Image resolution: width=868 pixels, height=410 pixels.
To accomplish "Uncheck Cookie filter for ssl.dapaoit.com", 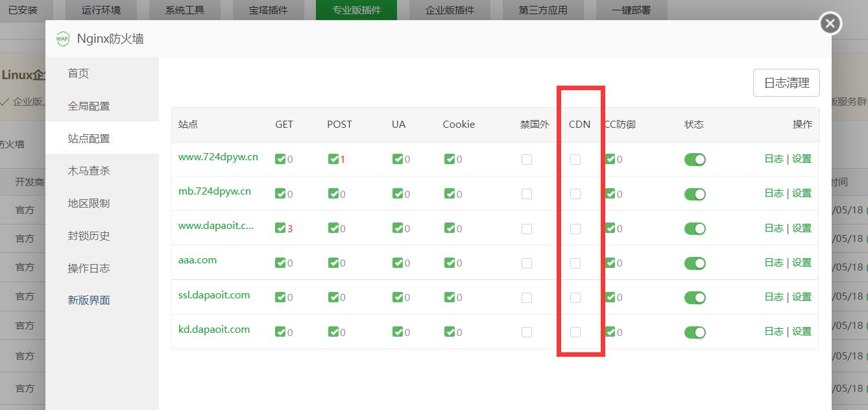I will pos(450,296).
